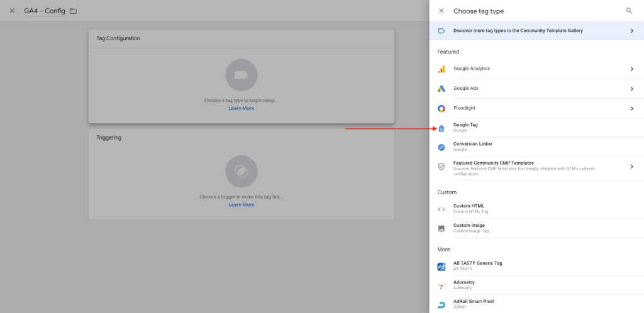Click Learn More under Triggering
Screen dimensions: 644x313
[x=241, y=205]
